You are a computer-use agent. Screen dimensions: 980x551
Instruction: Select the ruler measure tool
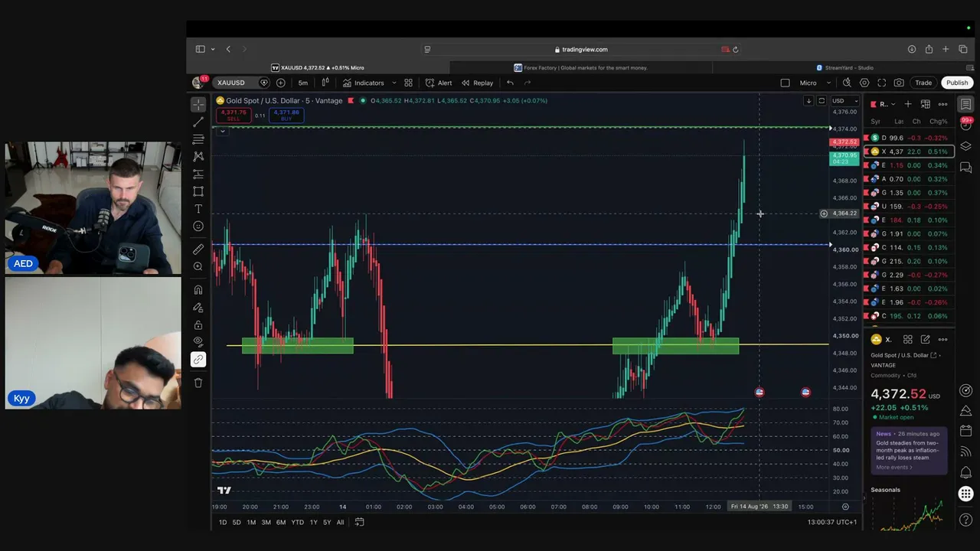point(198,249)
